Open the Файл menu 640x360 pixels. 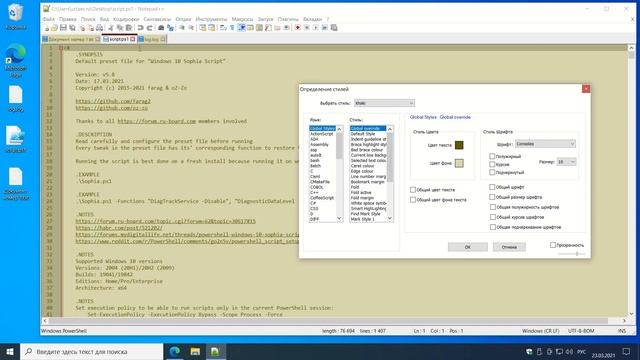[48, 19]
